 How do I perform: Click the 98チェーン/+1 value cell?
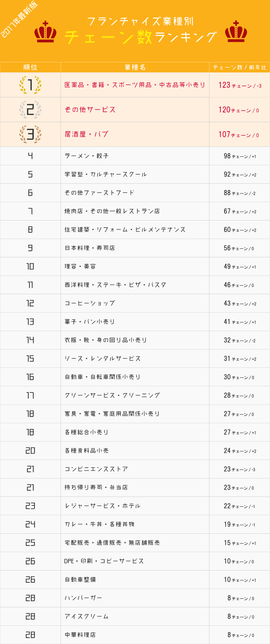240,156
